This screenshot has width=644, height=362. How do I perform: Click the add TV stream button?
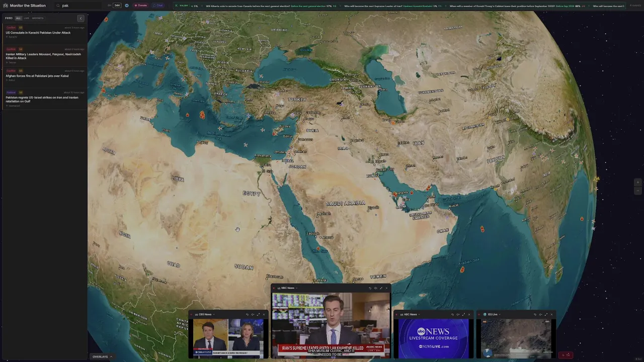coord(567,355)
